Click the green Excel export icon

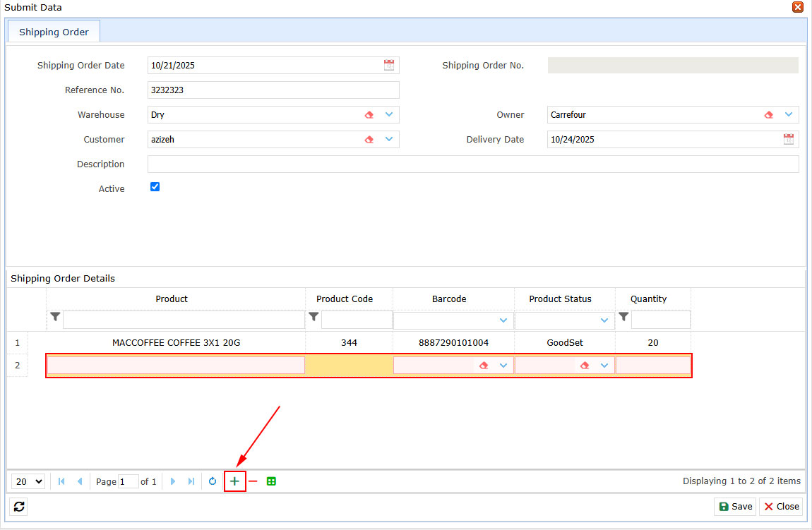tap(271, 481)
